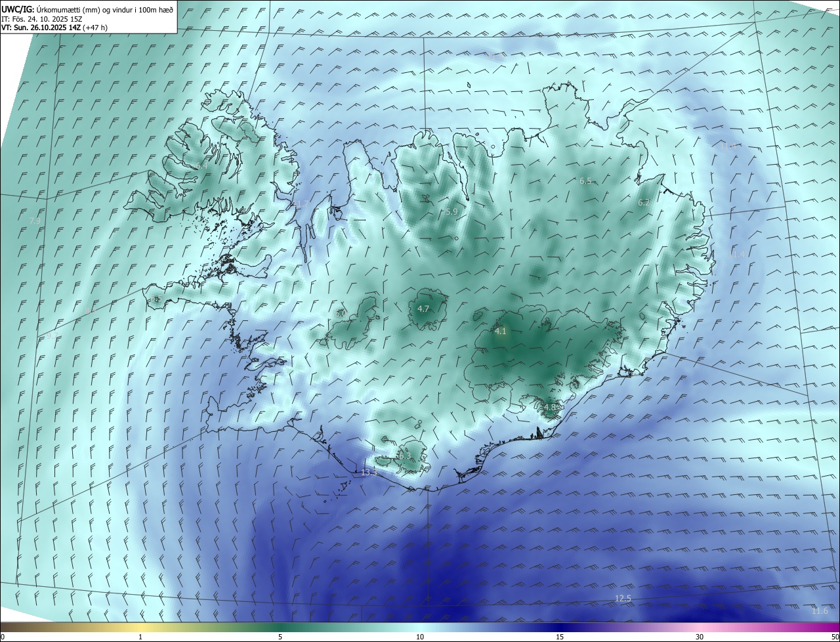The image size is (840, 642).
Task: Click the 13.3 value on the south coast
Action: 369,472
